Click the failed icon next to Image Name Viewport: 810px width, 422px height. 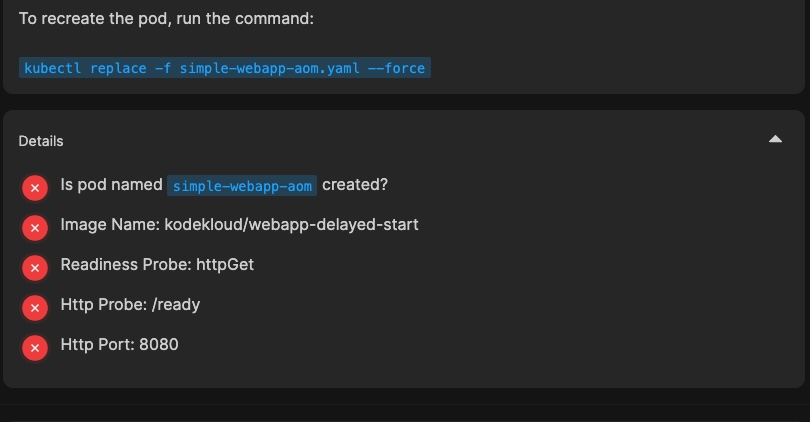[x=35, y=228]
